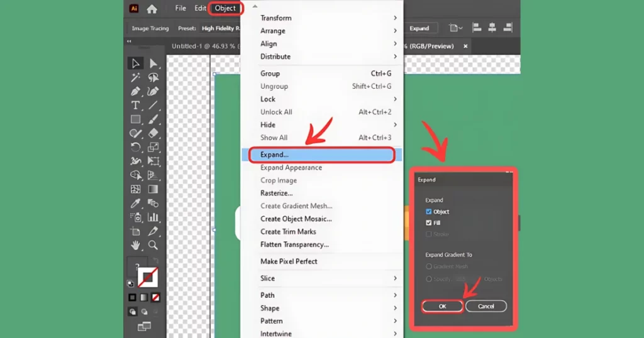Select the Artboard tool
Screen dimensions: 644x338
pos(136,231)
